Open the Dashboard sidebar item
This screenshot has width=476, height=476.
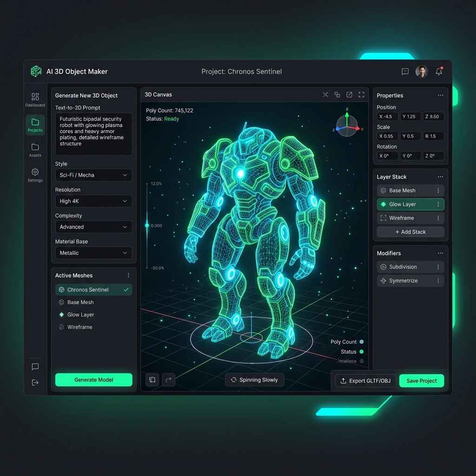pyautogui.click(x=35, y=100)
